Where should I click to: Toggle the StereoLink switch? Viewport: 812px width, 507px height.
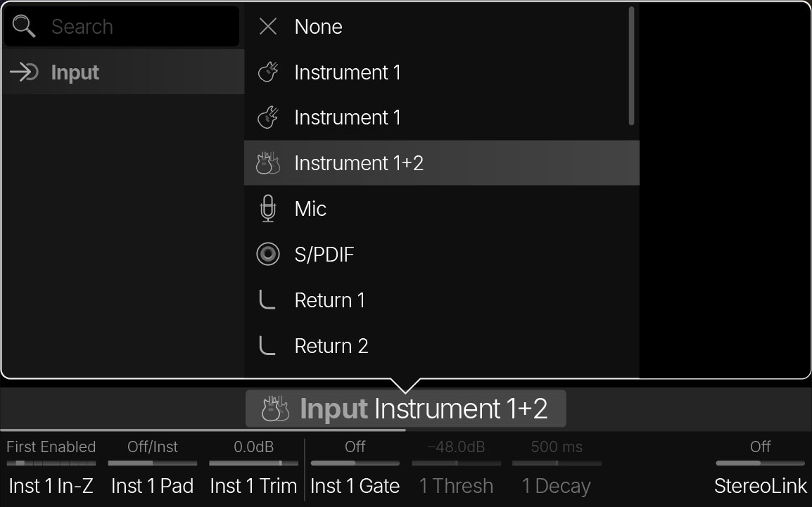coord(760,463)
